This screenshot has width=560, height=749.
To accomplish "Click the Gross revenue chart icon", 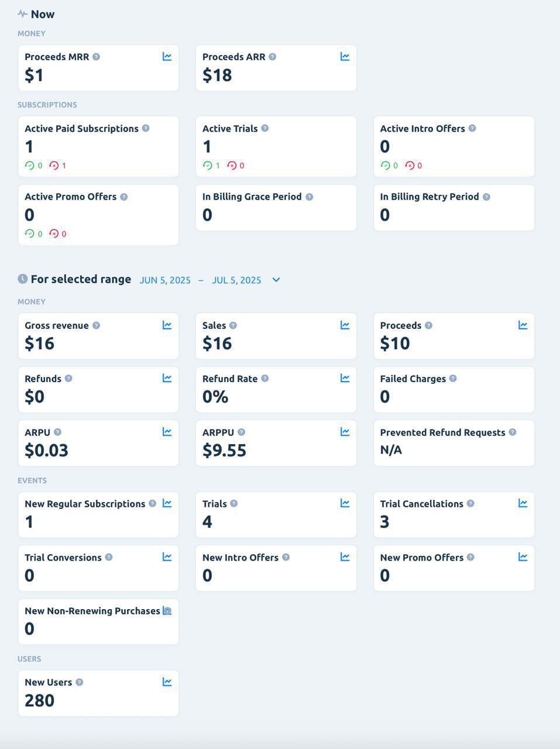I will point(167,325).
